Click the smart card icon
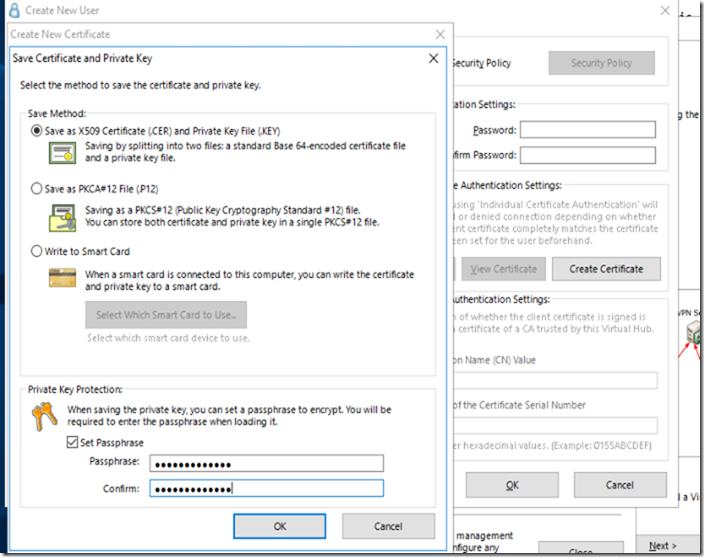The image size is (704, 557). [x=63, y=278]
